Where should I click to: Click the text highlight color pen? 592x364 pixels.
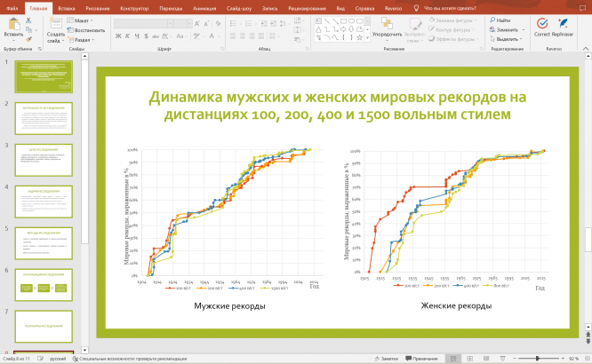(196, 36)
